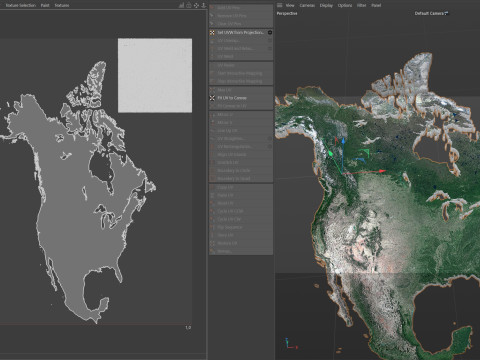Run the Boundary to Circle command
The height and width of the screenshot is (360, 480).
241,170
